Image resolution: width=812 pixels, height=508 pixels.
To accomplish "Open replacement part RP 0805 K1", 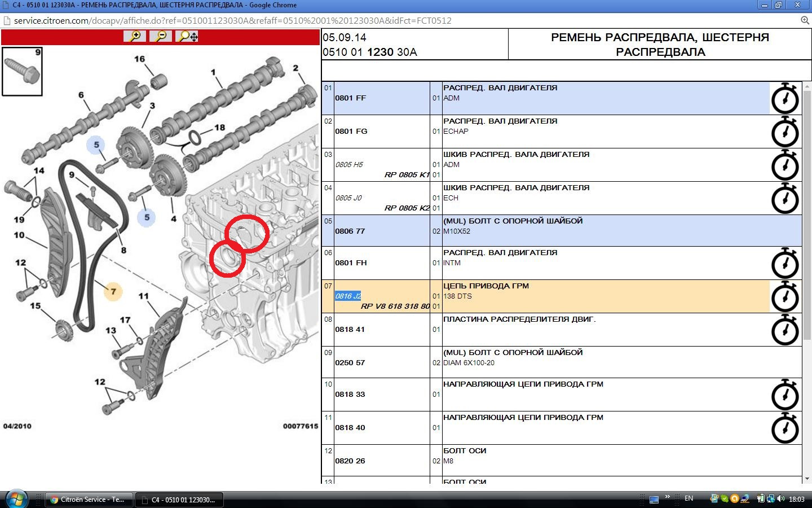I will click(x=407, y=175).
